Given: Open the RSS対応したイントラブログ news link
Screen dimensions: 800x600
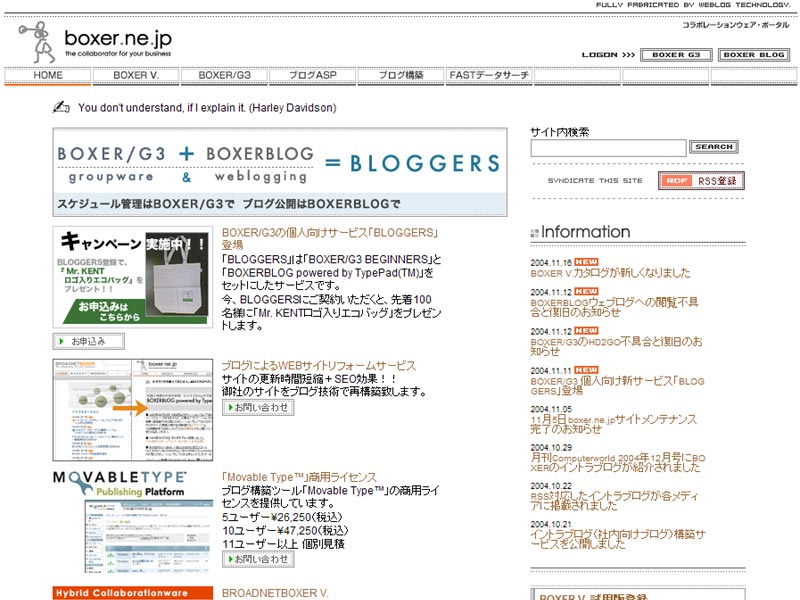Looking at the screenshot, I should pyautogui.click(x=614, y=501).
